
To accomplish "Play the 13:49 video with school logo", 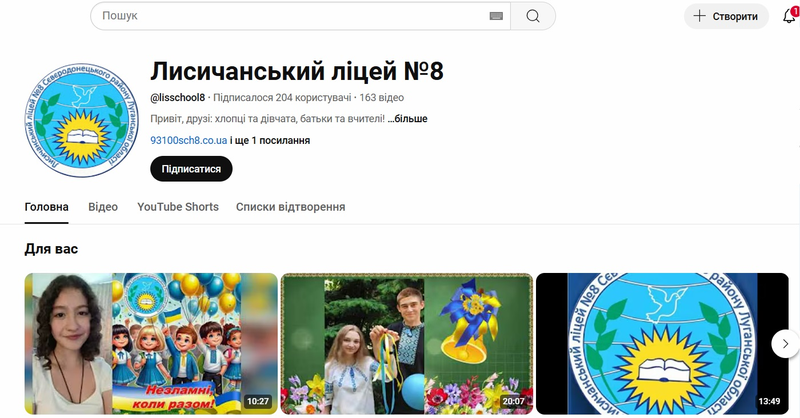I will click(x=662, y=343).
